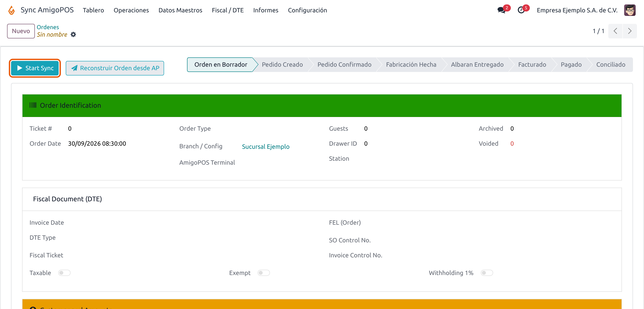644x309 pixels.
Task: Click the Ordenes breadcrumb link
Action: coord(48,27)
